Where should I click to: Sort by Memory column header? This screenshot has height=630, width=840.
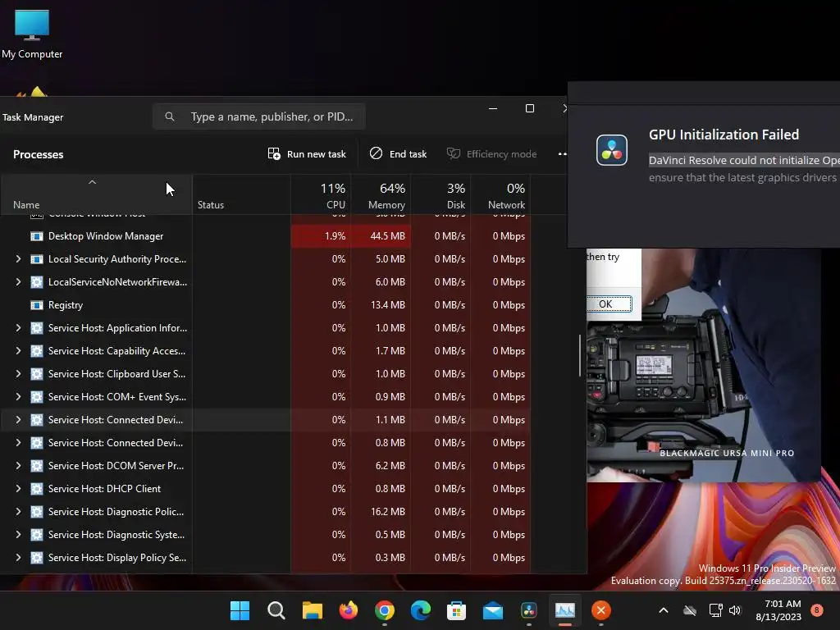[381, 195]
